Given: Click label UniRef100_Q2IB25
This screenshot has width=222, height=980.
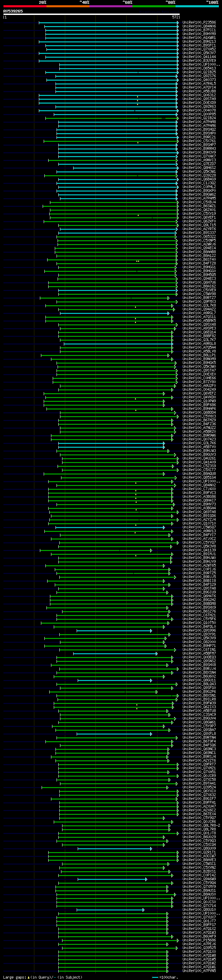Looking at the screenshot, I should 199,72.
